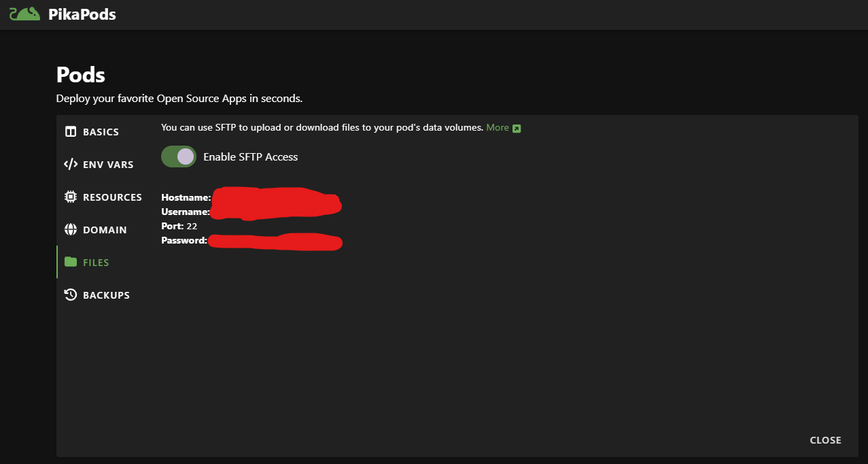Viewport: 868px width, 464px height.
Task: Click the Domain globe icon
Action: click(70, 230)
